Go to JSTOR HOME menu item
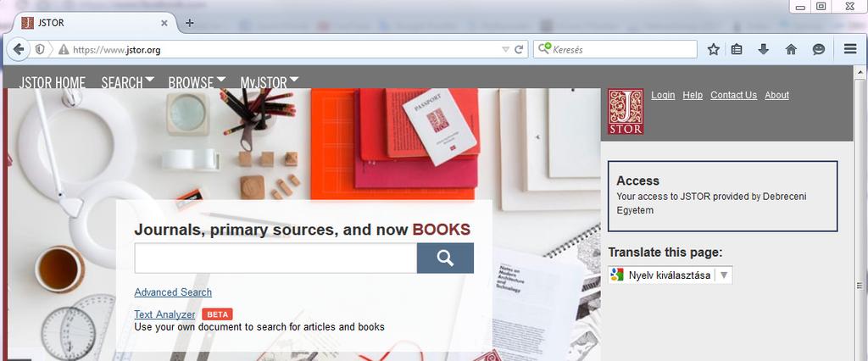 click(x=52, y=82)
